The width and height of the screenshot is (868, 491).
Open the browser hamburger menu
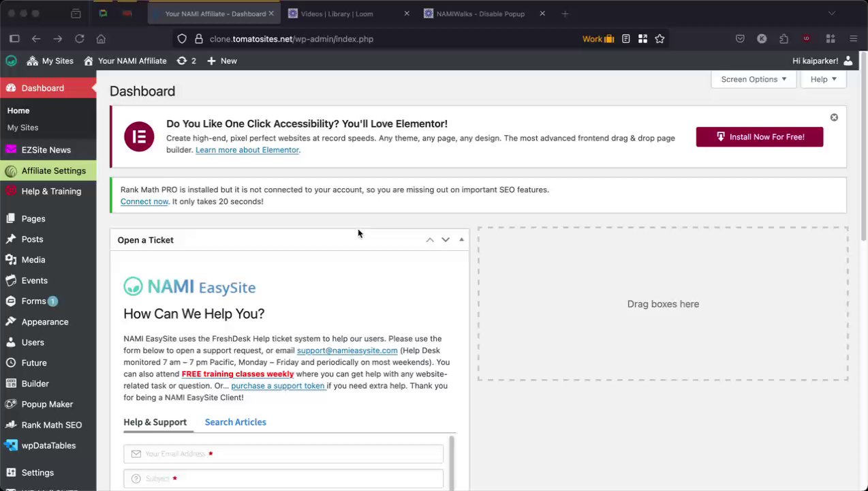point(853,39)
